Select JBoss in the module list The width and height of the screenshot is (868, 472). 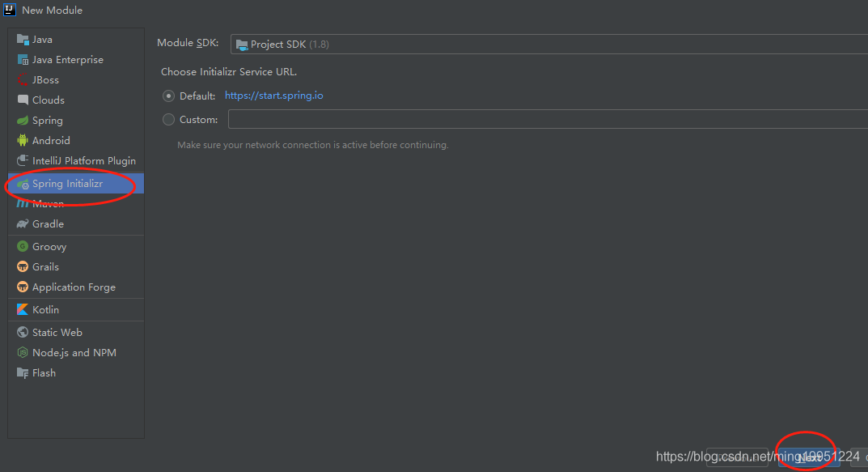[x=45, y=79]
